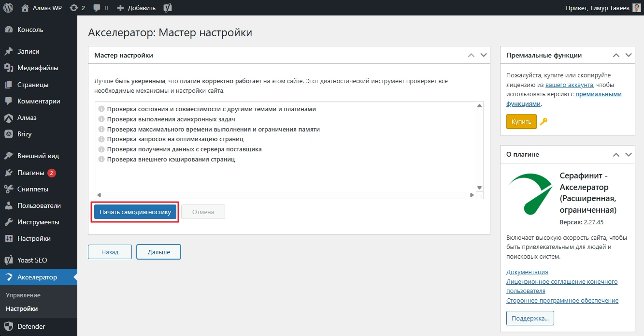Open the comments bubble icon in admin bar
This screenshot has width=644, height=336.
[97, 8]
